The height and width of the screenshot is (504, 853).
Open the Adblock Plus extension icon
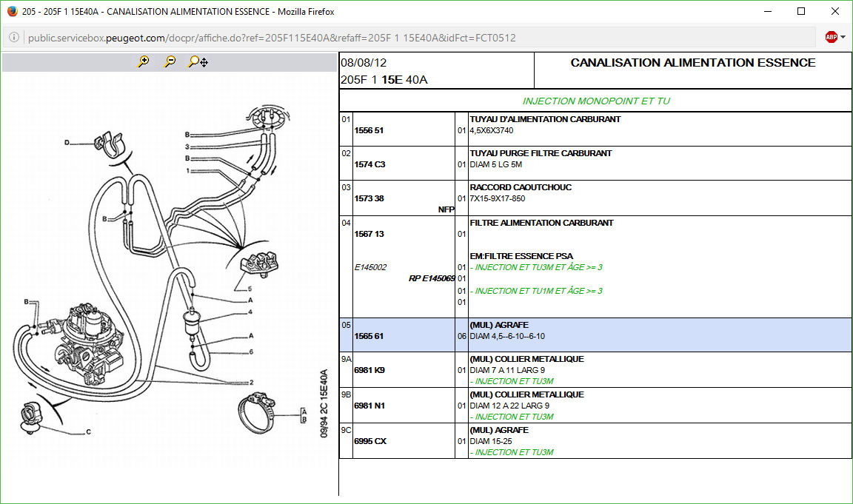(831, 37)
